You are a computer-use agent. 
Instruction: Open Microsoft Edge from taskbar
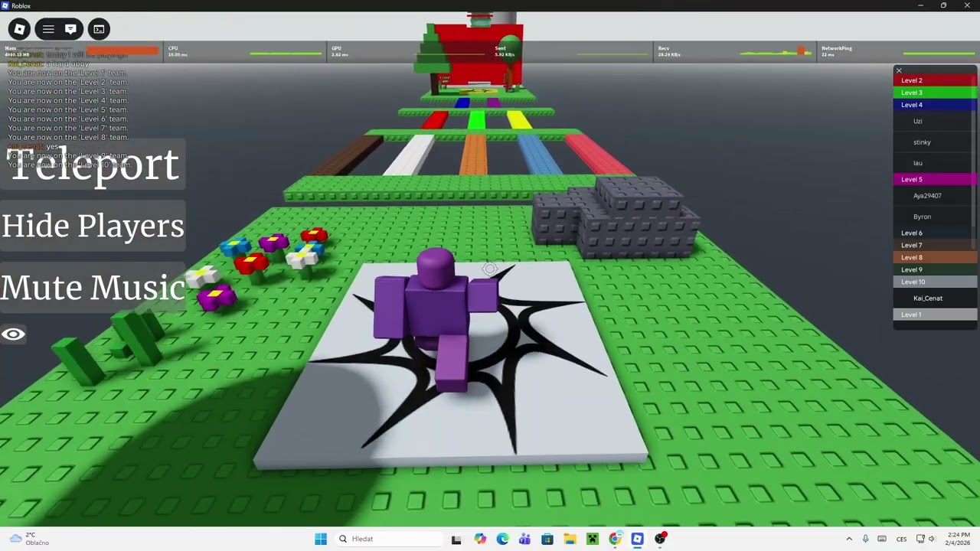click(502, 539)
